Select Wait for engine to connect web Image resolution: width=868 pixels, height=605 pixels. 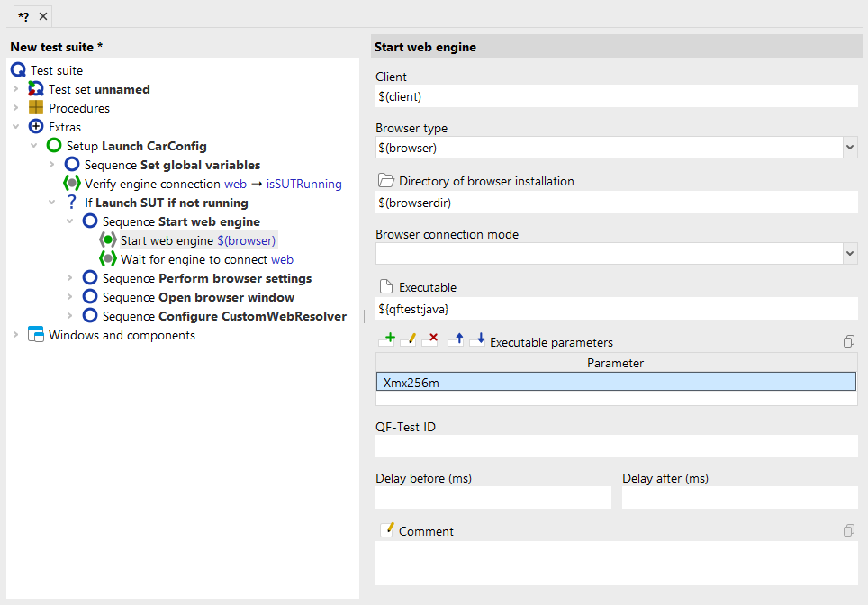(206, 259)
